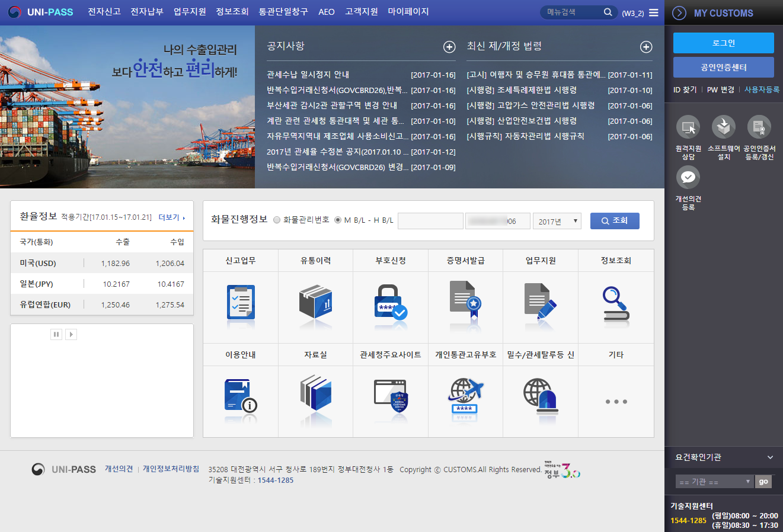Click the 조회 search button
Screen dimensions: 783x532
(615, 221)
